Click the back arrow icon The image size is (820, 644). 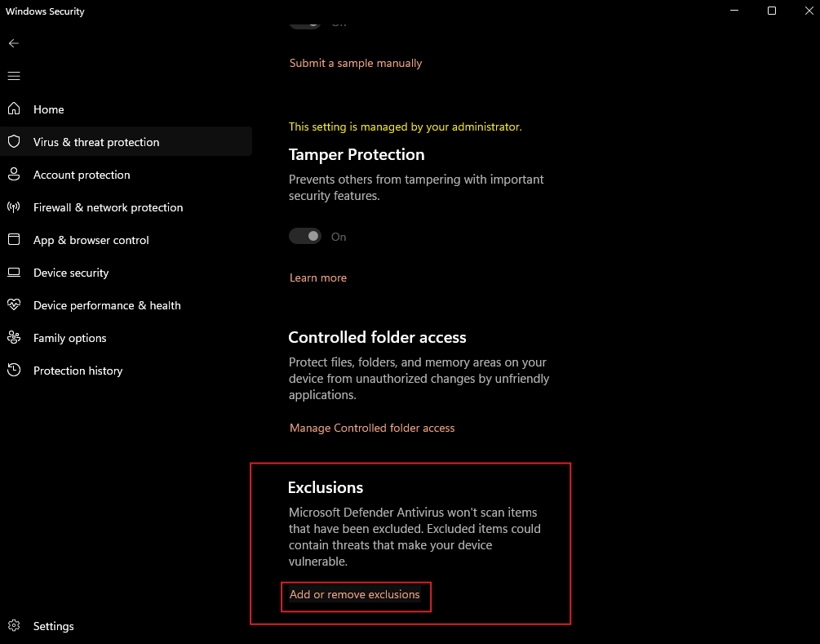[x=14, y=43]
